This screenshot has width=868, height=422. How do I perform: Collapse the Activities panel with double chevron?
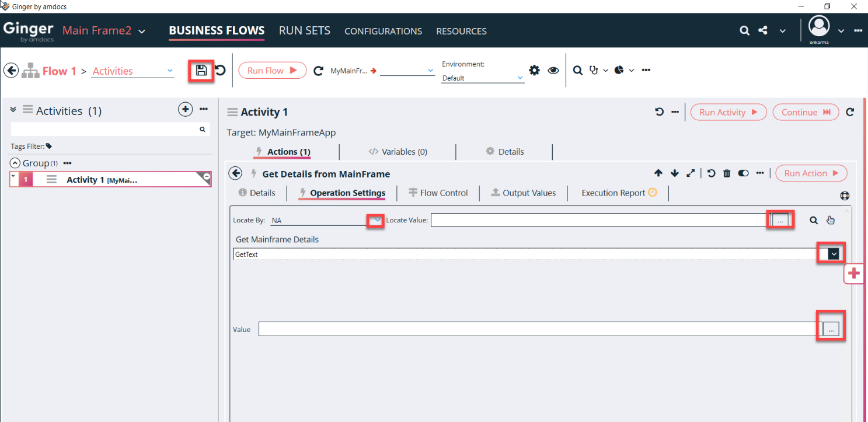pos(13,109)
